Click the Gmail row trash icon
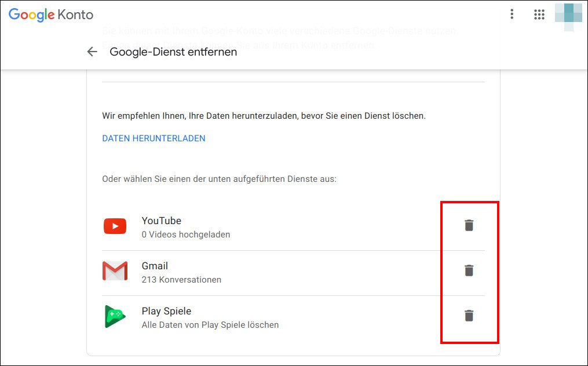The height and width of the screenshot is (366, 588). [469, 270]
